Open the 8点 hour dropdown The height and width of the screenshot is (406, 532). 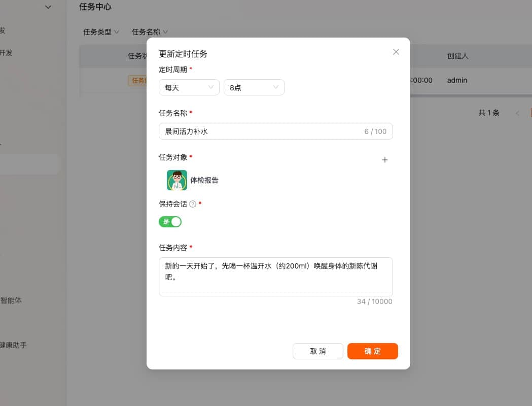254,88
